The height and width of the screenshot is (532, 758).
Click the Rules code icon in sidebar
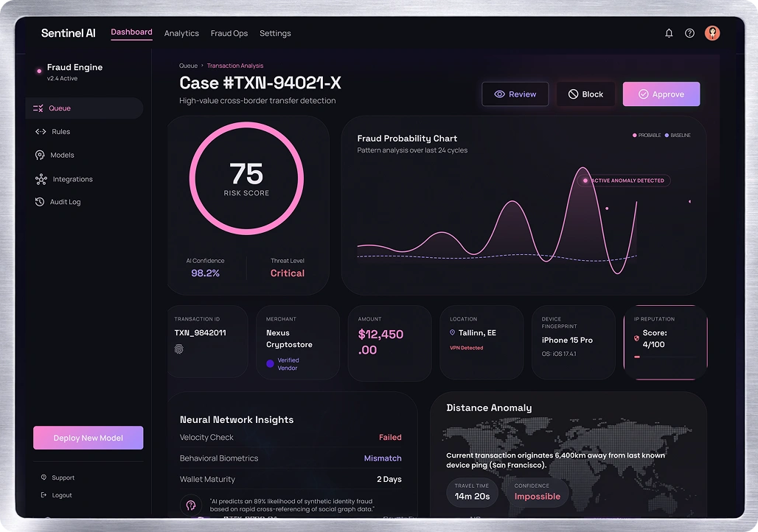[40, 132]
